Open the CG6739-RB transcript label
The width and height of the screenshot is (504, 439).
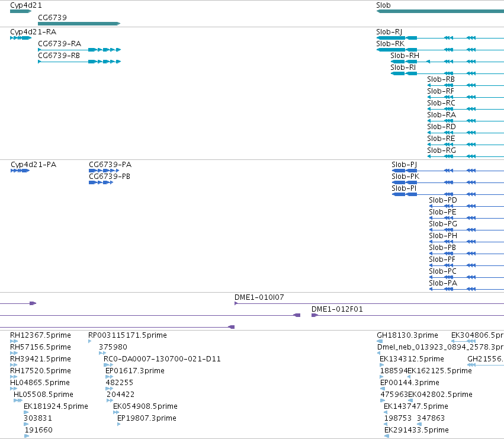click(x=59, y=56)
